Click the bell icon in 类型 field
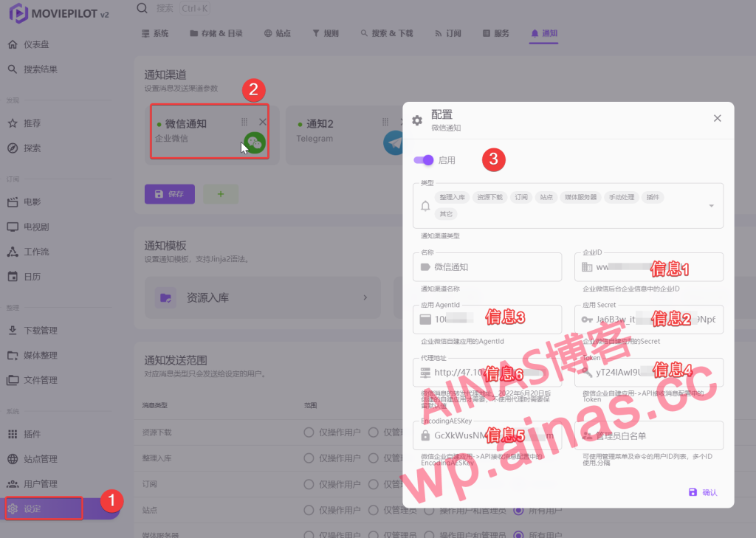 pyautogui.click(x=425, y=206)
